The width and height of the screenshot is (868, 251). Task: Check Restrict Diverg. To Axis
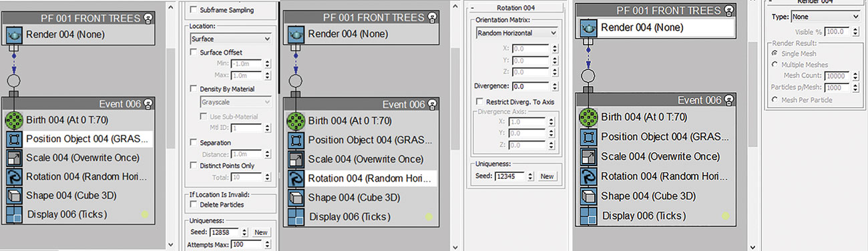[479, 101]
